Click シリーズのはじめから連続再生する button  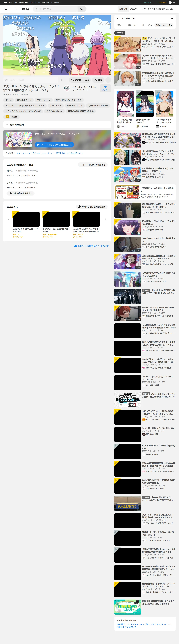(54, 145)
